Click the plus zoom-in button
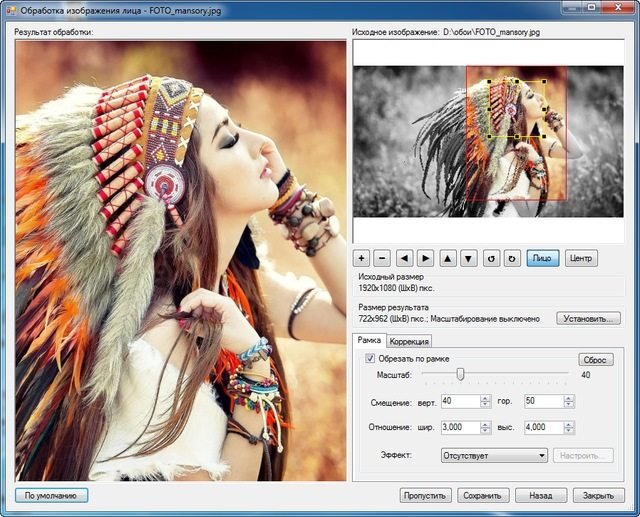The image size is (640, 517). 361,258
